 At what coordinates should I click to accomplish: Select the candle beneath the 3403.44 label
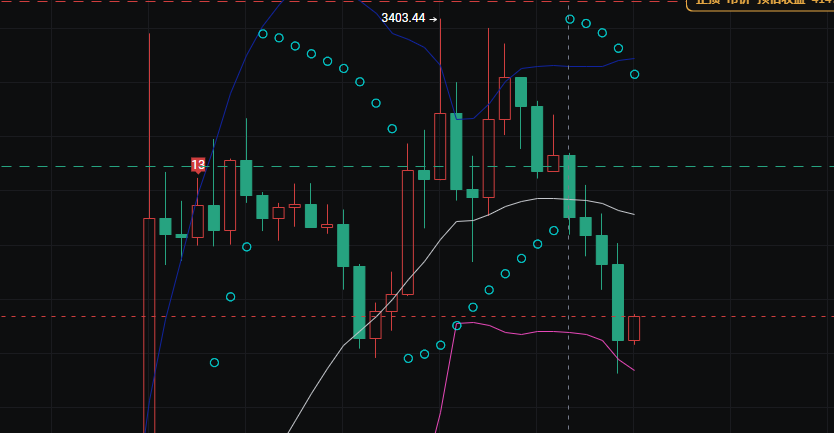point(440,146)
